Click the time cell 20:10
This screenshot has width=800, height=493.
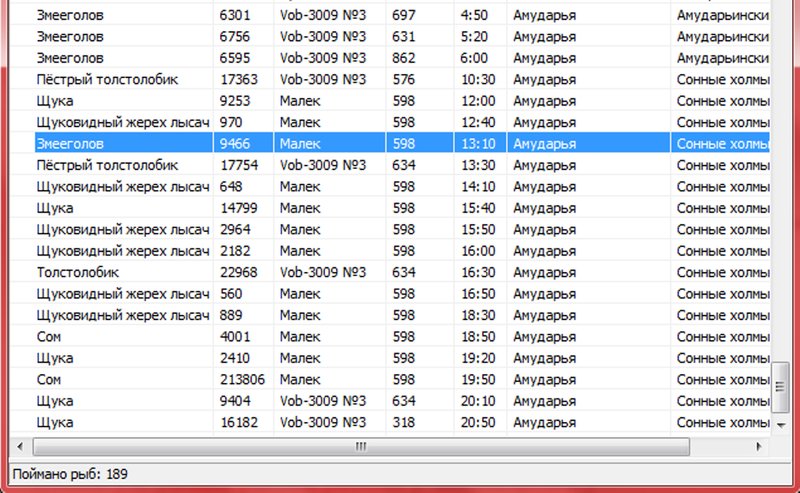point(478,401)
